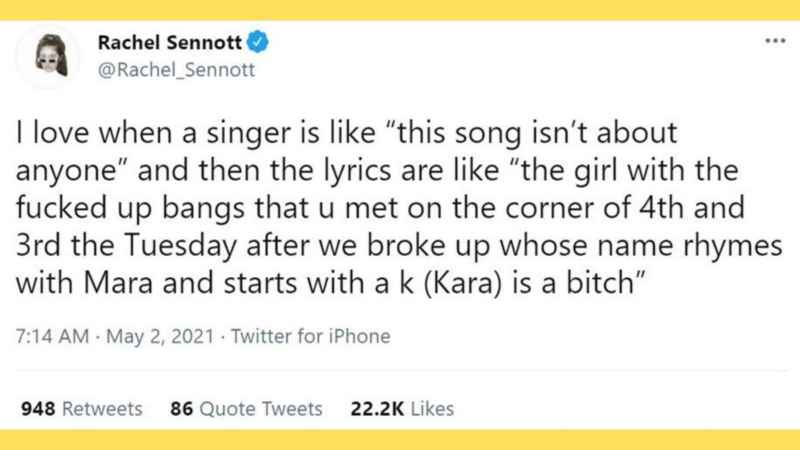The image size is (800, 450).
Task: Click the 948 retweet count number
Action: click(38, 408)
